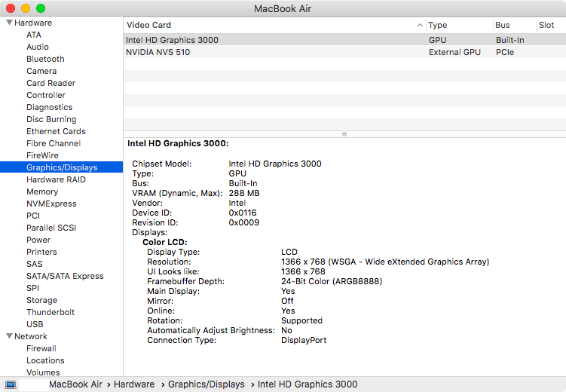Select Disc Burning entry
This screenshot has width=566, height=392.
tap(51, 119)
